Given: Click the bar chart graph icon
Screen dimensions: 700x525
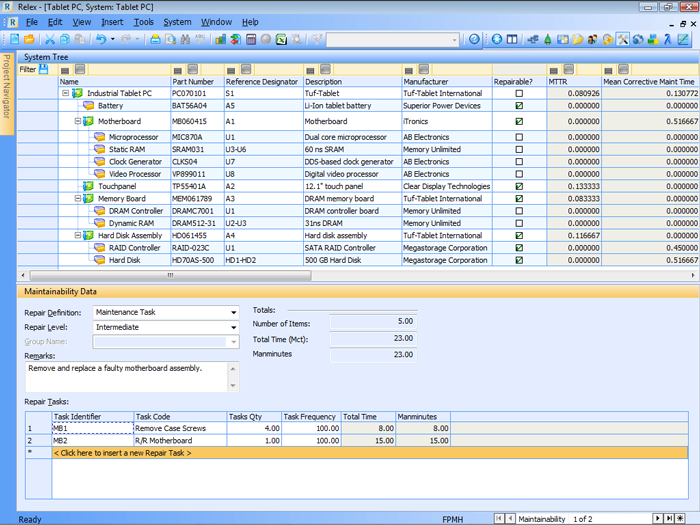Looking at the screenshot, I should point(221,39).
